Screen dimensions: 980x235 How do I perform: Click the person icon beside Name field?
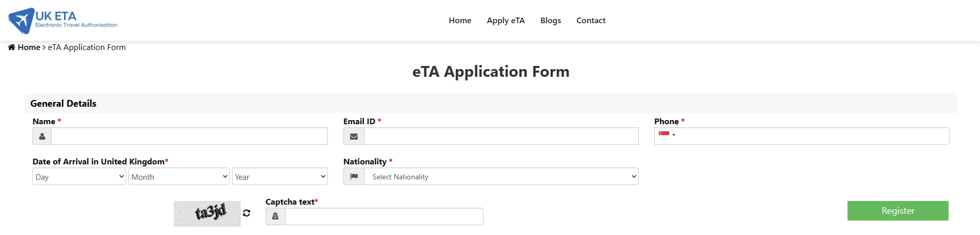pyautogui.click(x=42, y=137)
